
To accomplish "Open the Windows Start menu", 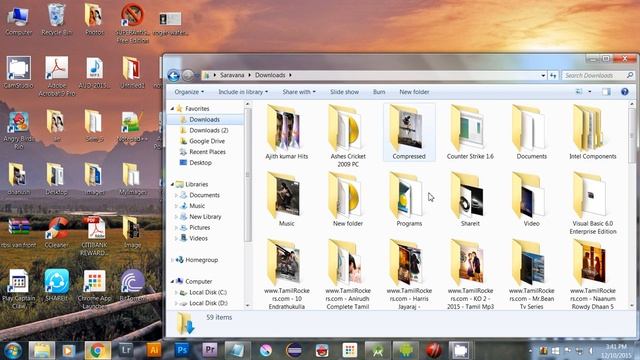I will coord(13,350).
